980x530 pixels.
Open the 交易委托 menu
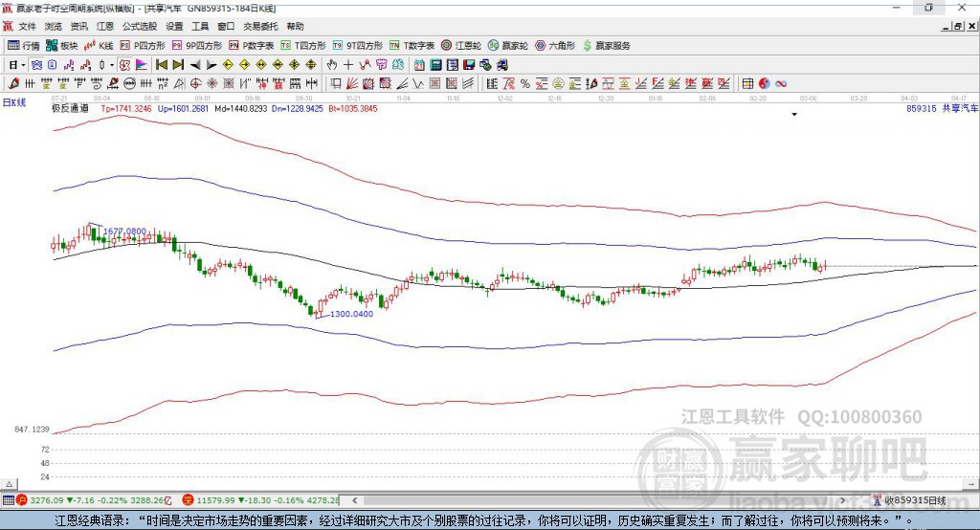pyautogui.click(x=260, y=26)
